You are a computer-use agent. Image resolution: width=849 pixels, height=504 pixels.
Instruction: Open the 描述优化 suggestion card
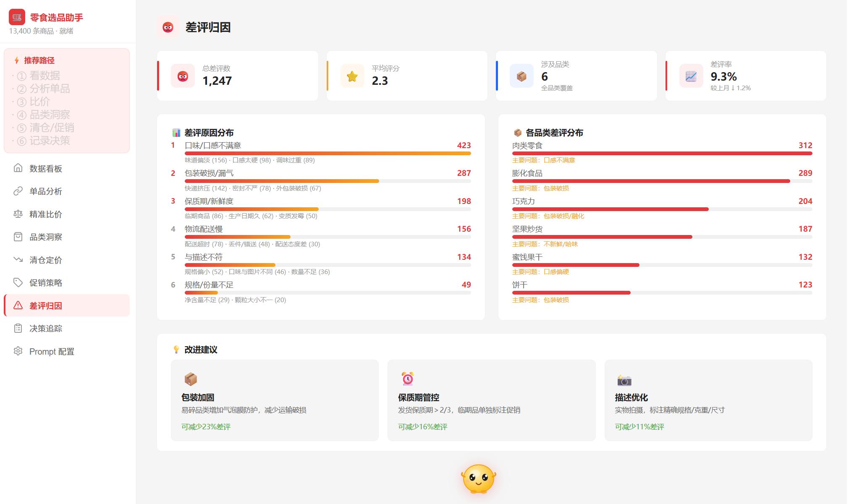coord(708,400)
